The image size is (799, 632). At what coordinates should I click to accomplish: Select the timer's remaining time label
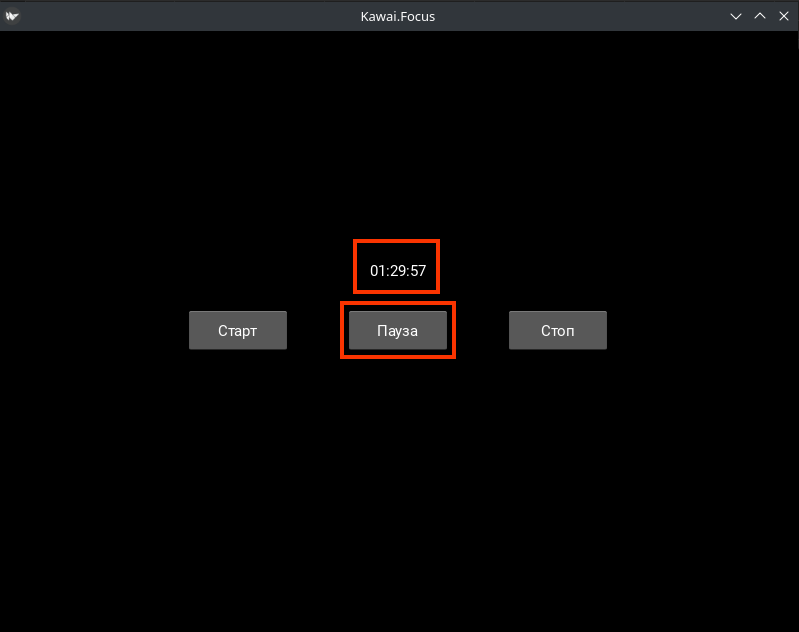coord(397,271)
